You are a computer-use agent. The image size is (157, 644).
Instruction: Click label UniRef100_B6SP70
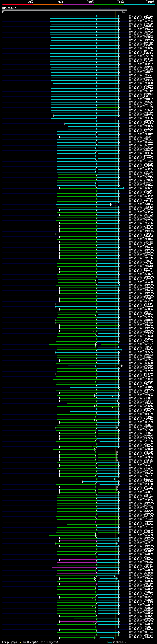pos(141,481)
